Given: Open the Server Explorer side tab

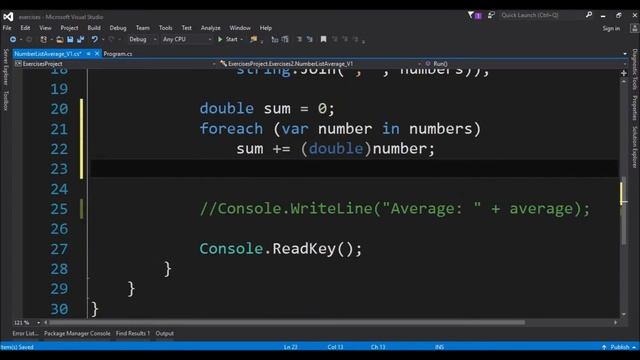Looking at the screenshot, I should tap(6, 67).
